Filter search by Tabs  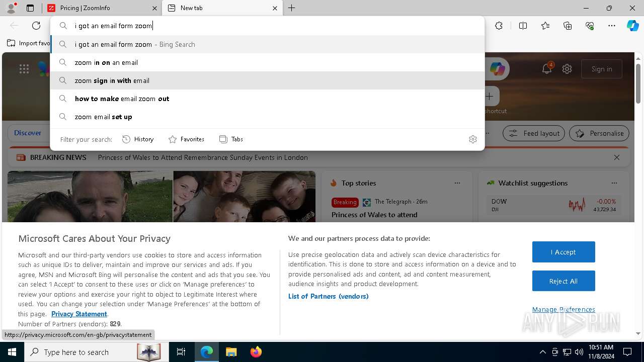click(231, 139)
